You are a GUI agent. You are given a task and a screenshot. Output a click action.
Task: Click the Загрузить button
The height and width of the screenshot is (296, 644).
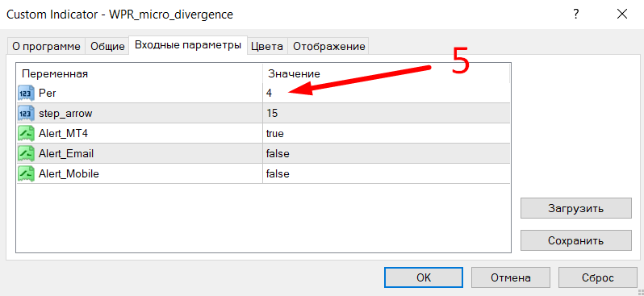pyautogui.click(x=576, y=208)
